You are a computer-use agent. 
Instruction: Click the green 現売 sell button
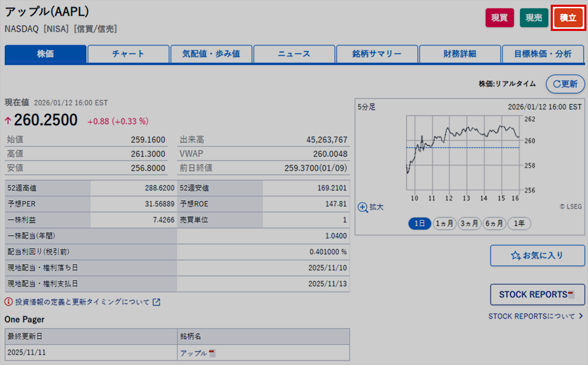[x=533, y=18]
